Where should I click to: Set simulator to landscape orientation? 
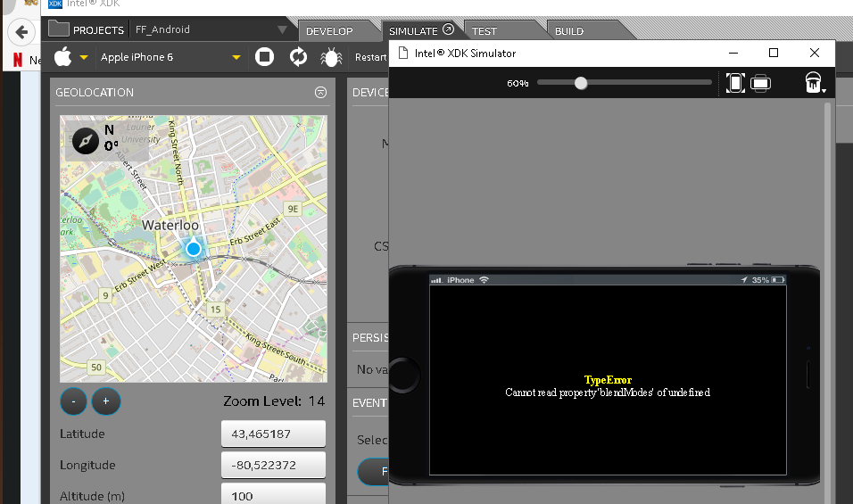(x=760, y=83)
